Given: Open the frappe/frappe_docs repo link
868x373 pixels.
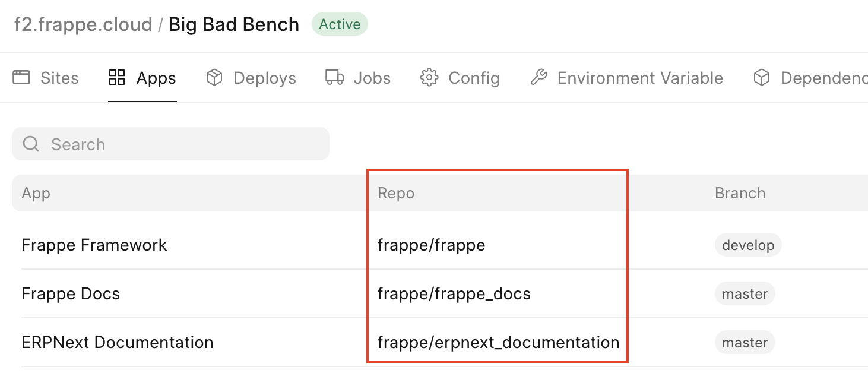Looking at the screenshot, I should coord(454,293).
